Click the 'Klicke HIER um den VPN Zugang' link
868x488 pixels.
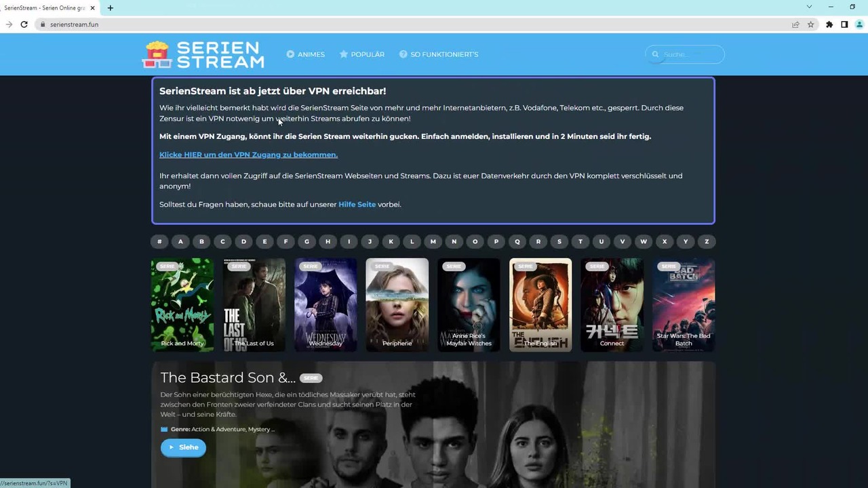click(248, 155)
